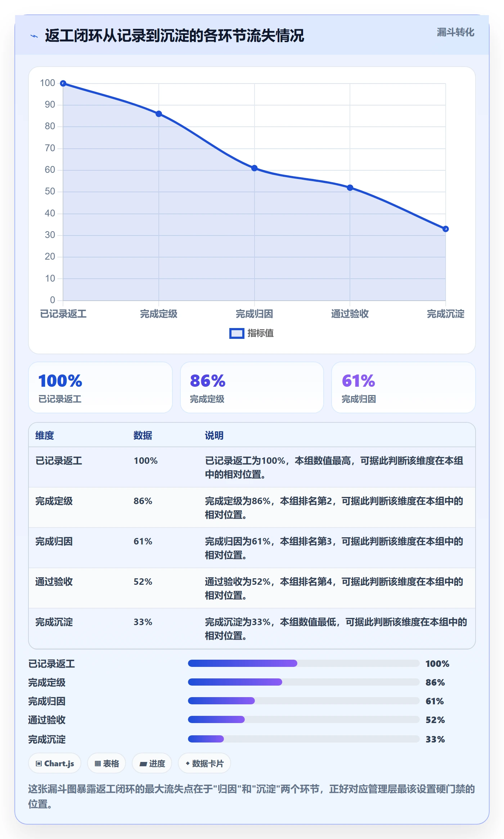504x839 pixels.
Task: Click the Chart.js tag chip
Action: tap(55, 763)
